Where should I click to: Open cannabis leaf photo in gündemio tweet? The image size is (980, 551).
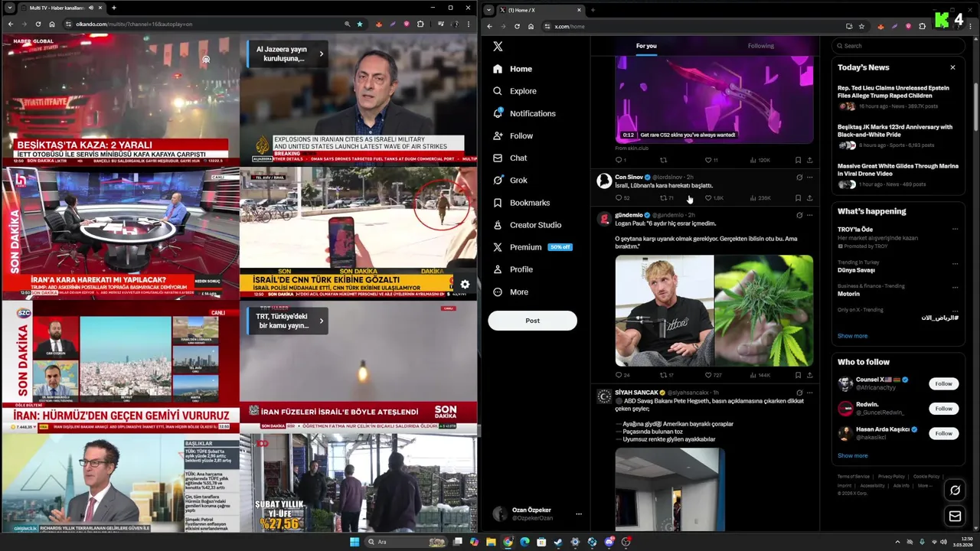click(x=764, y=311)
